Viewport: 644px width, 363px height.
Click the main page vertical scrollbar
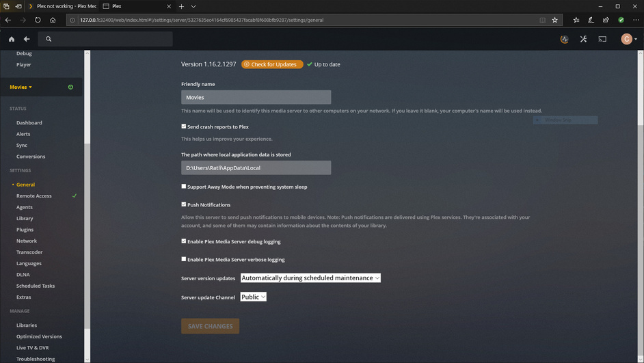coord(641,206)
